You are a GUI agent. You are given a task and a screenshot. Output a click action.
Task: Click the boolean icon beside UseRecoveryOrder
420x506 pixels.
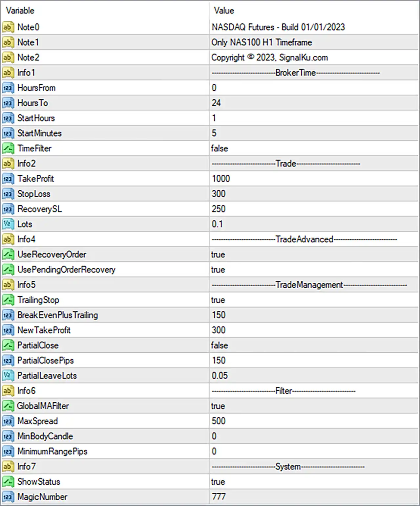(x=8, y=254)
